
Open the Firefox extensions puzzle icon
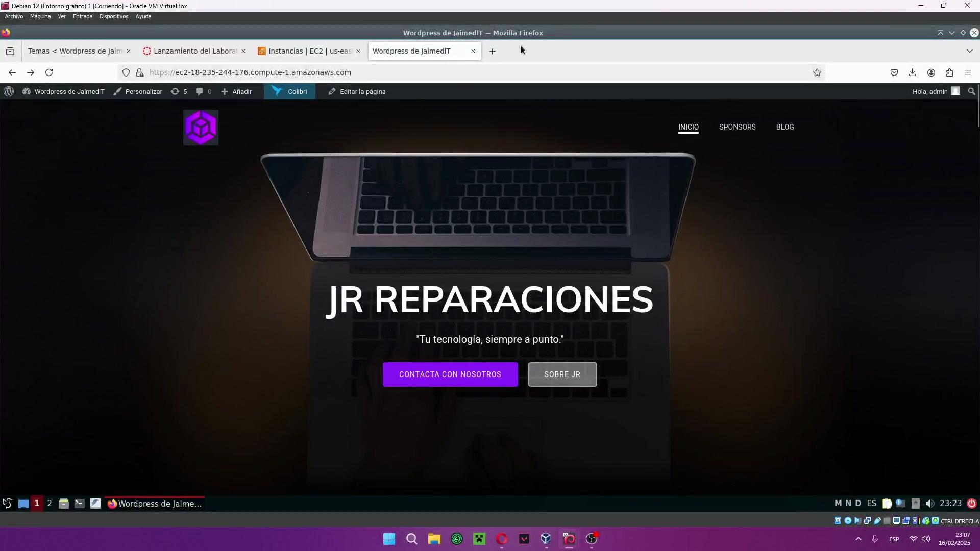[x=949, y=72]
